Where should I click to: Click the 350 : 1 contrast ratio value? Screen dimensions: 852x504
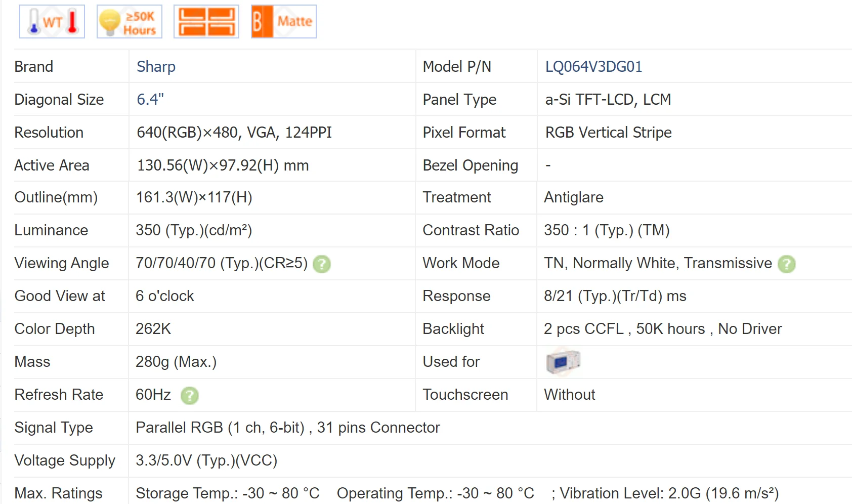tap(607, 230)
